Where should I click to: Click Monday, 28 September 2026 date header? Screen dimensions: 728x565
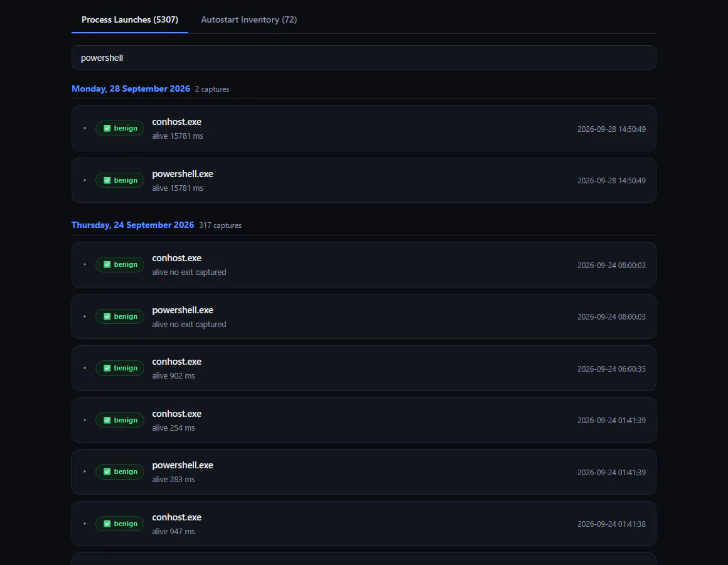(131, 89)
